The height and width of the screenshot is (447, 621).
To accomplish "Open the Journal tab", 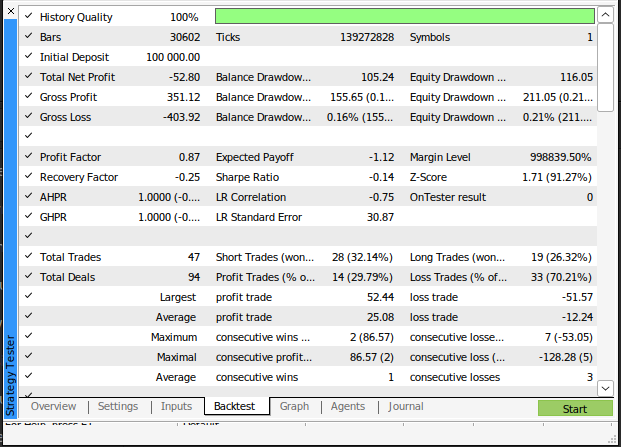I will 406,406.
